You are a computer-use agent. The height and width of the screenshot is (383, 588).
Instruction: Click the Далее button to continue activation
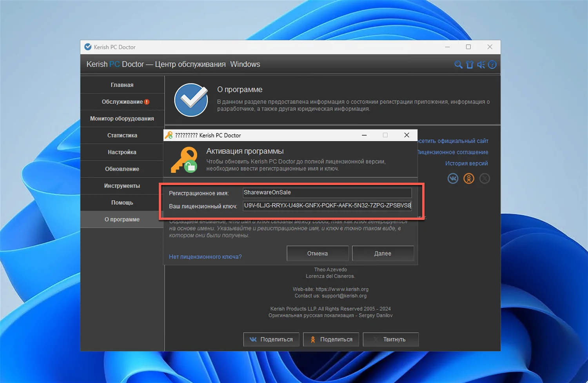coord(383,253)
